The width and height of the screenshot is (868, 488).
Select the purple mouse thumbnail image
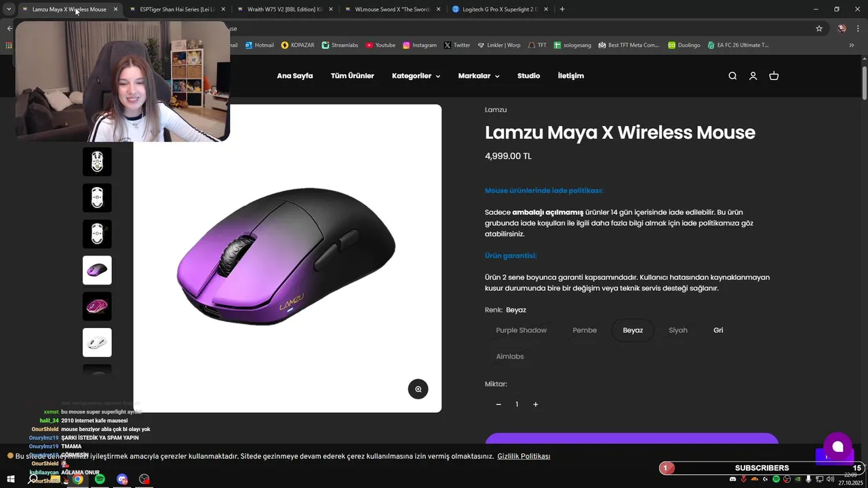coord(97,270)
